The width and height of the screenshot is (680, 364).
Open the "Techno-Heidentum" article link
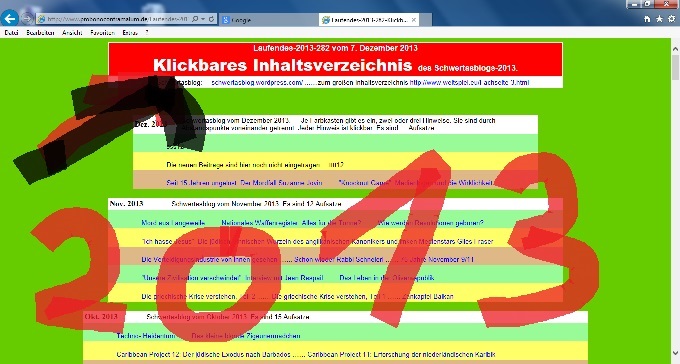click(x=146, y=336)
